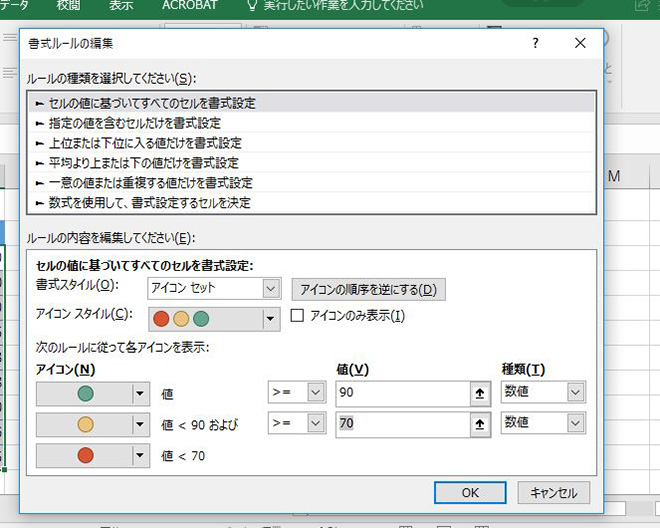660x528 pixels.
Task: Click the value field containing 70
Action: [x=403, y=424]
